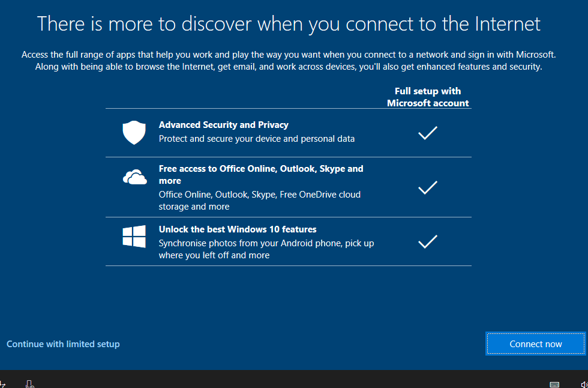Image resolution: width=588 pixels, height=388 pixels.
Task: Click 'Full setup with Microsoft account' column header
Action: 427,97
